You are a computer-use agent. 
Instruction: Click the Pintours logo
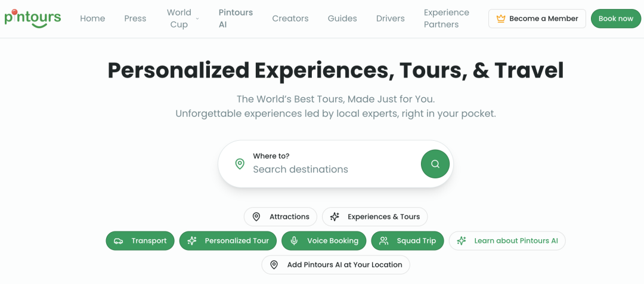pyautogui.click(x=32, y=18)
